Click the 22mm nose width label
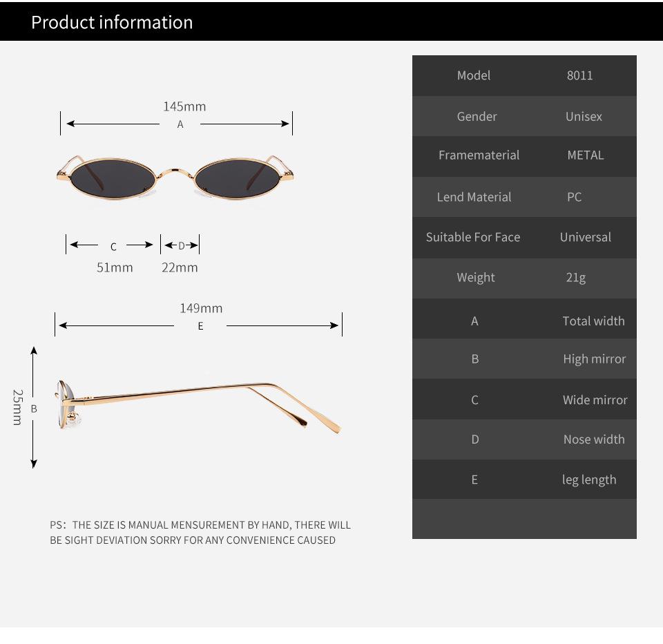The width and height of the screenshot is (663, 644). point(180,267)
